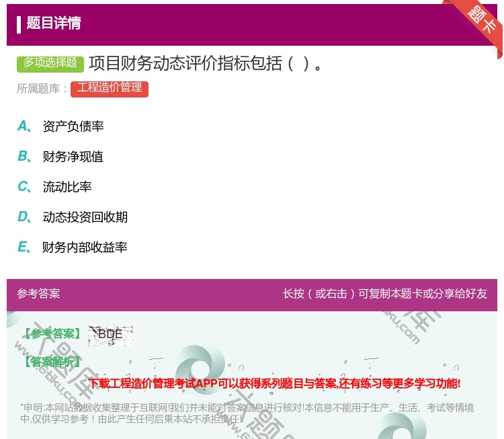Select option D 动态投资回收期
This screenshot has height=439, width=504.
click(73, 217)
